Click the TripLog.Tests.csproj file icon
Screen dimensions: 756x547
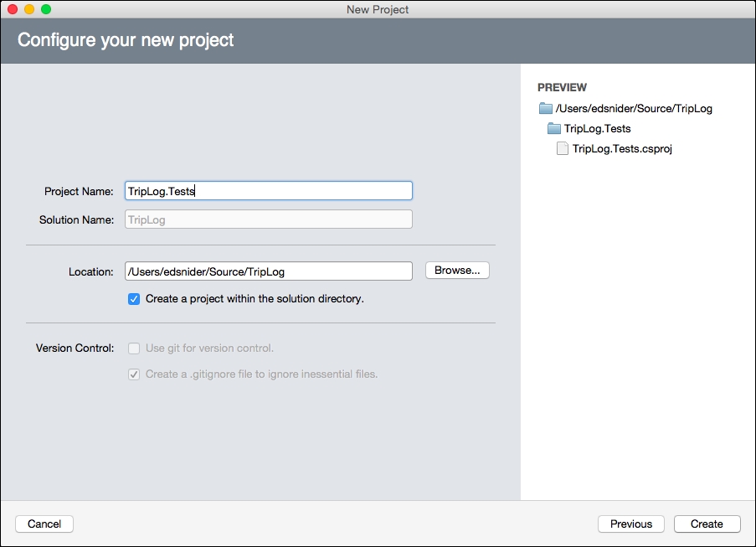562,148
